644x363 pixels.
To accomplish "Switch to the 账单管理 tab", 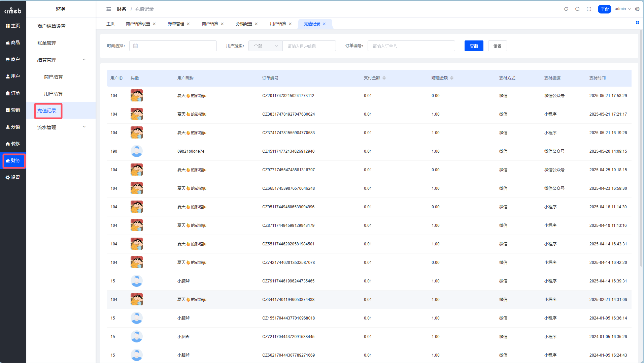I will [176, 24].
